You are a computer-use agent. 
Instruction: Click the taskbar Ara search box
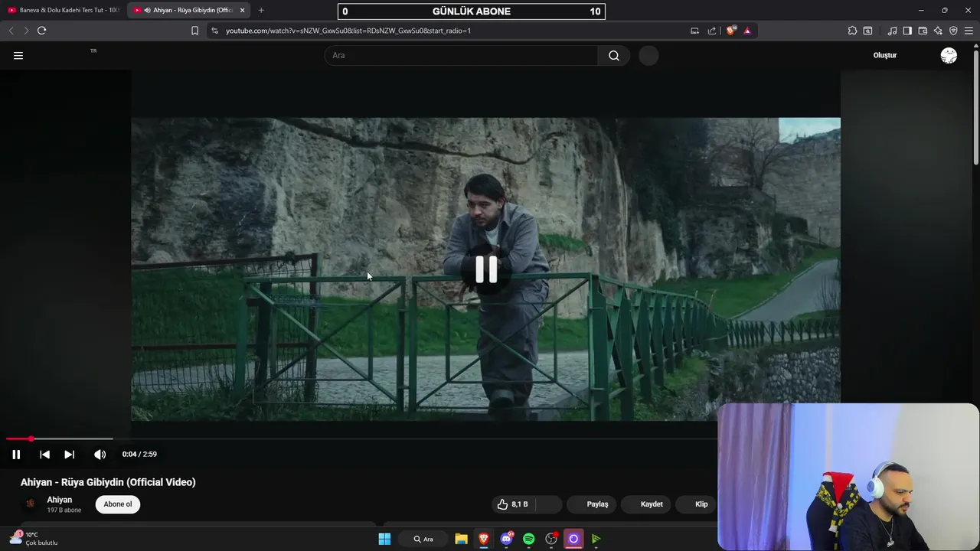[423, 539]
